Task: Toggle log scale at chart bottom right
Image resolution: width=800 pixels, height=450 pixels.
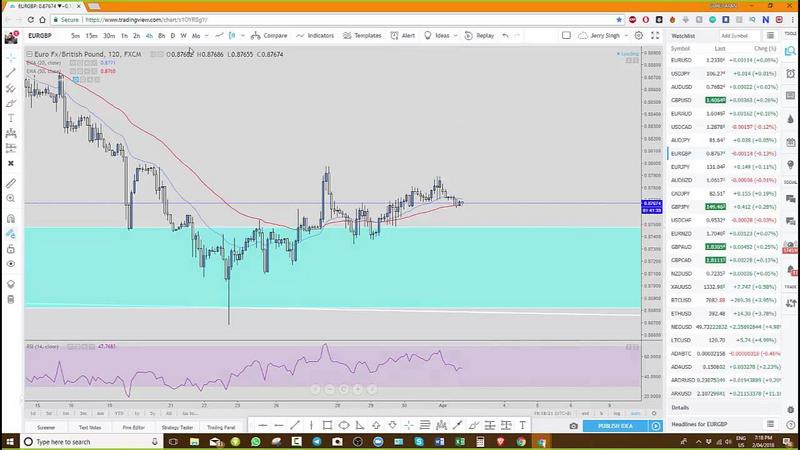Action: [x=617, y=413]
